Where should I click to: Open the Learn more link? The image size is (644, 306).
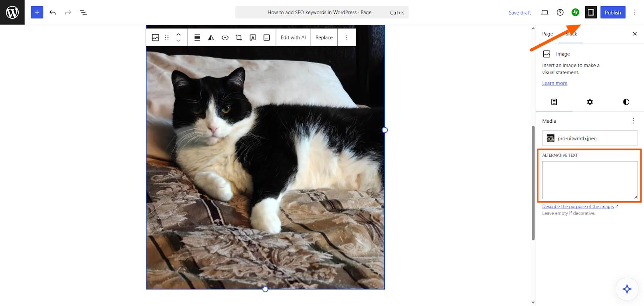pyautogui.click(x=555, y=83)
